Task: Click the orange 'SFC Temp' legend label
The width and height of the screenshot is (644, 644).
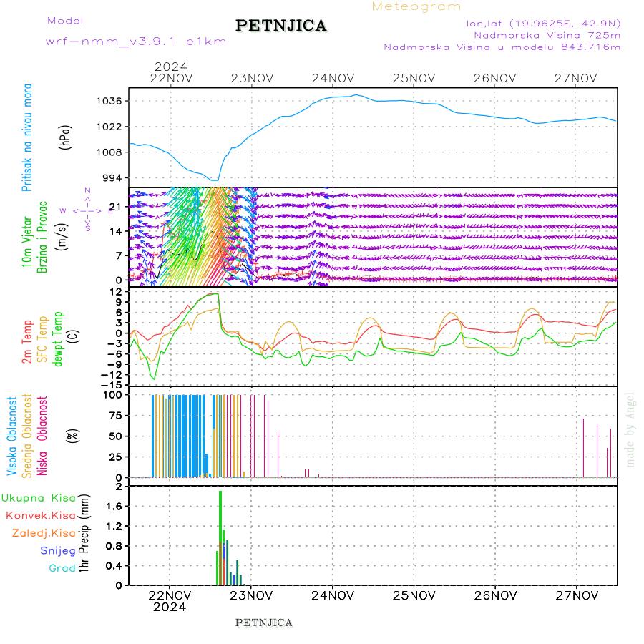Action: click(43, 339)
